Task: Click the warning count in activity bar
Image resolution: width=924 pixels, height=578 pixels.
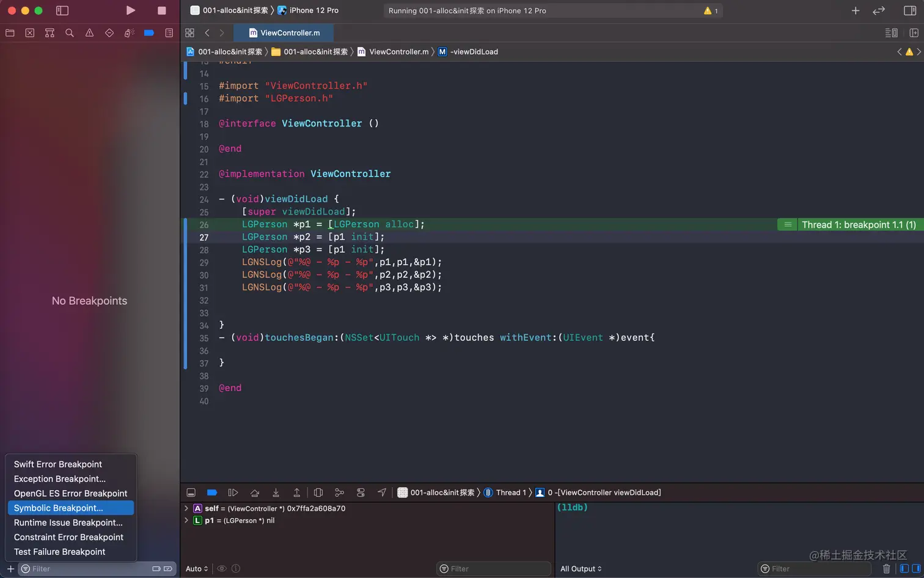Action: (x=711, y=10)
